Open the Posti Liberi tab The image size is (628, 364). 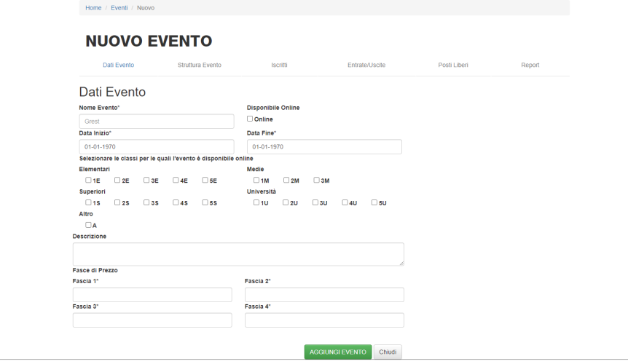452,66
